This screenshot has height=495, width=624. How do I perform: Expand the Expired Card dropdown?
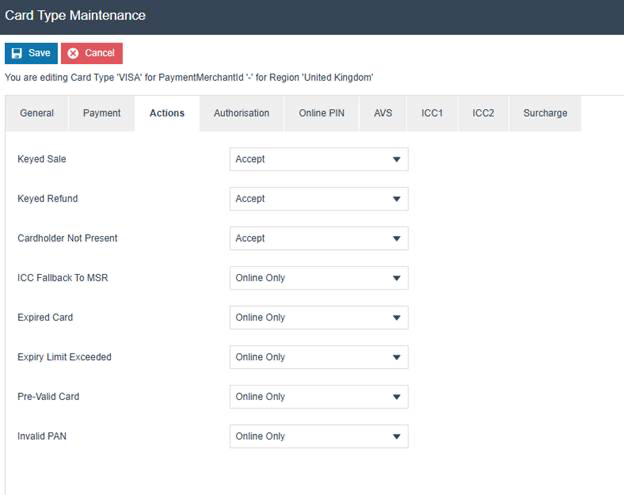pyautogui.click(x=319, y=318)
